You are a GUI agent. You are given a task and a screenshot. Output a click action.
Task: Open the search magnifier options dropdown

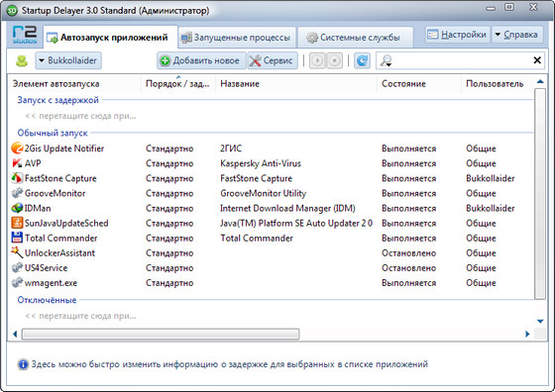click(x=386, y=60)
